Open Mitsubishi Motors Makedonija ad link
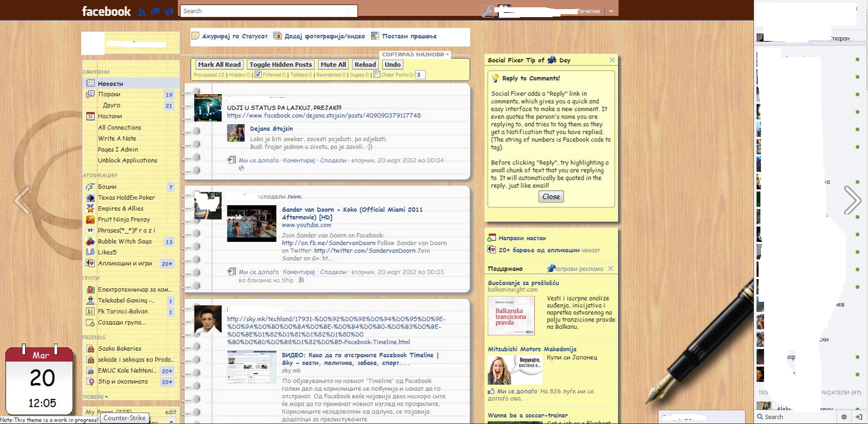 532,349
